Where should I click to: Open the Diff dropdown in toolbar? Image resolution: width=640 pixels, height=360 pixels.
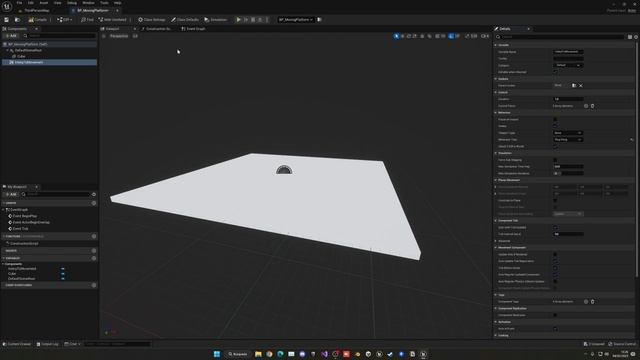click(64, 20)
